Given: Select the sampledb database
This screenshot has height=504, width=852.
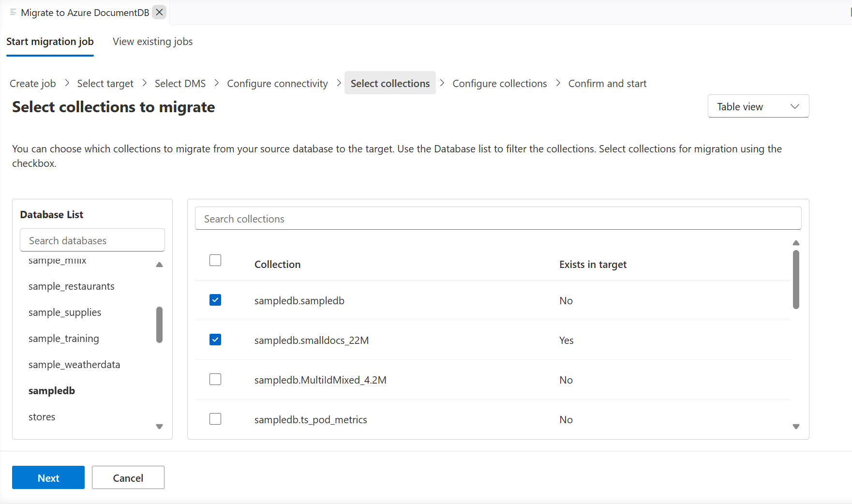Looking at the screenshot, I should [52, 391].
